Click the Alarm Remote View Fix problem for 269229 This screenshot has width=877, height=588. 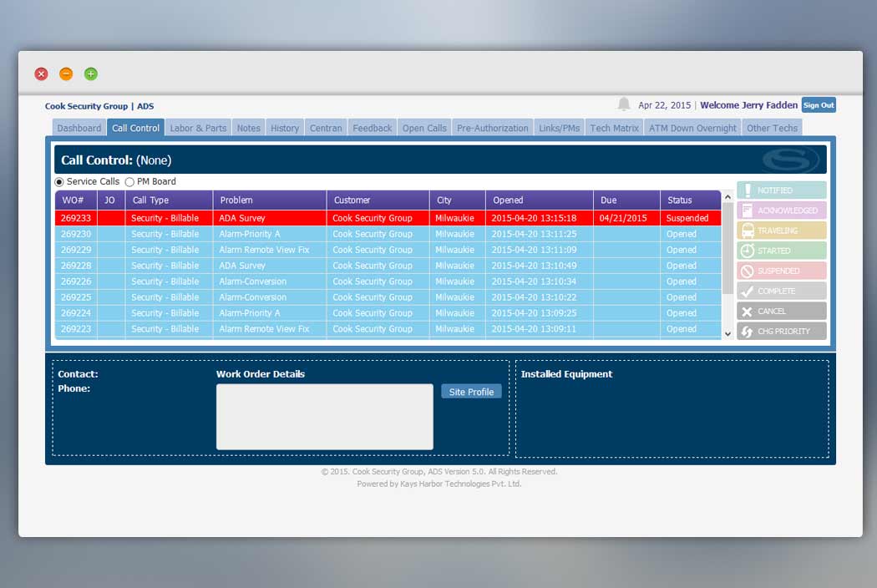pyautogui.click(x=264, y=250)
